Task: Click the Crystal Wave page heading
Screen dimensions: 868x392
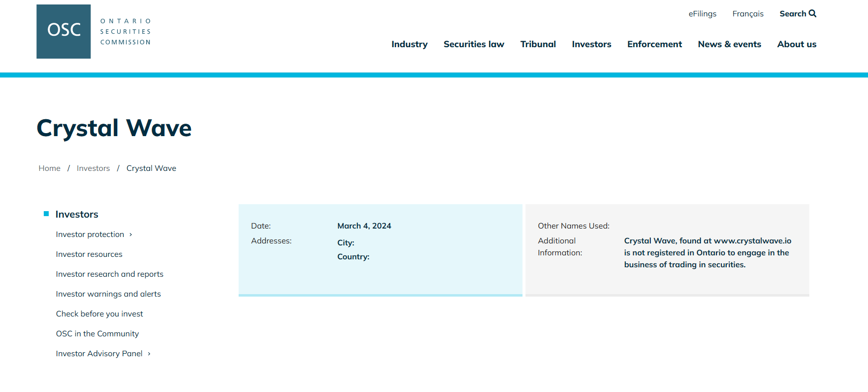Action: (114, 128)
